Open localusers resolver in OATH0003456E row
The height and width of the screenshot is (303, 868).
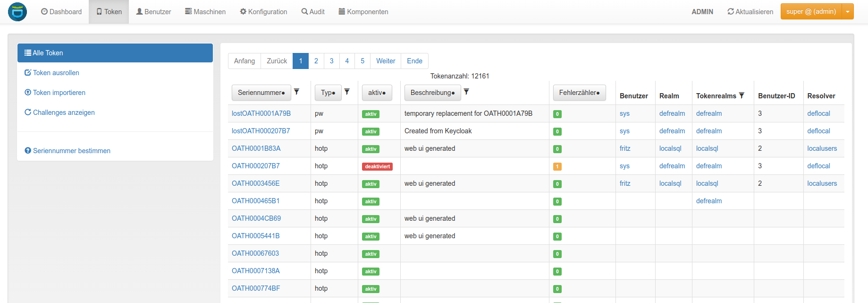pyautogui.click(x=822, y=183)
